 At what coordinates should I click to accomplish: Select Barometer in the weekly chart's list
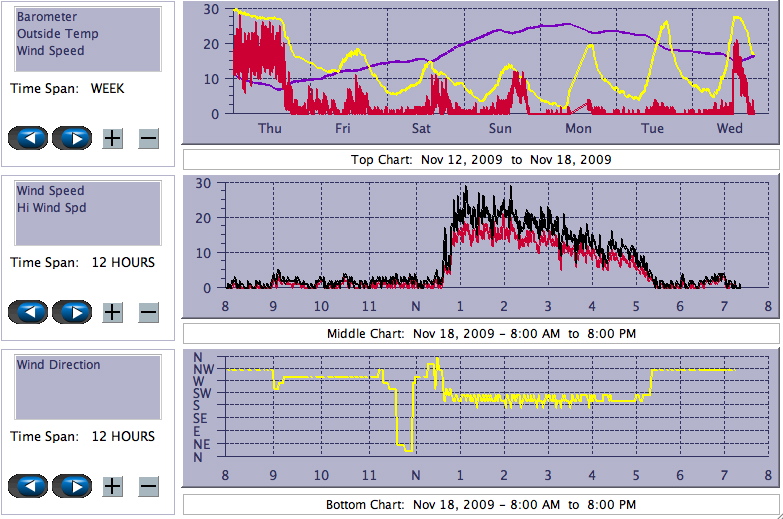tap(46, 17)
